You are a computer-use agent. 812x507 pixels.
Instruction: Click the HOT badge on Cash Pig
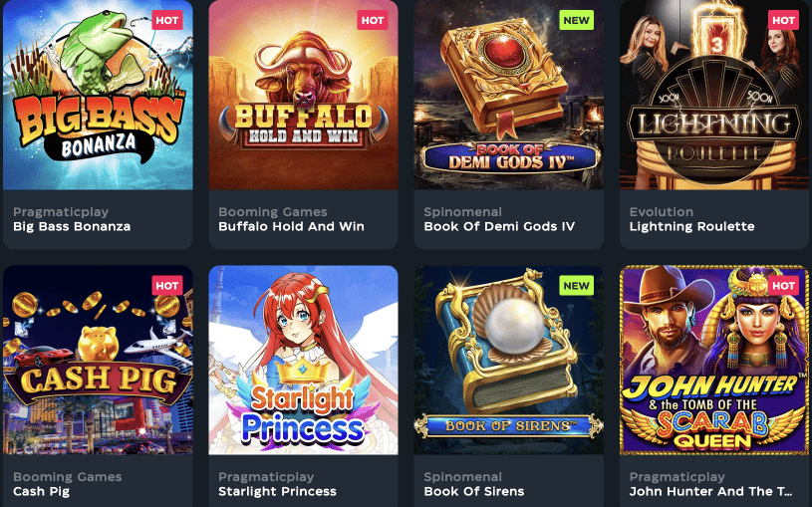[167, 285]
